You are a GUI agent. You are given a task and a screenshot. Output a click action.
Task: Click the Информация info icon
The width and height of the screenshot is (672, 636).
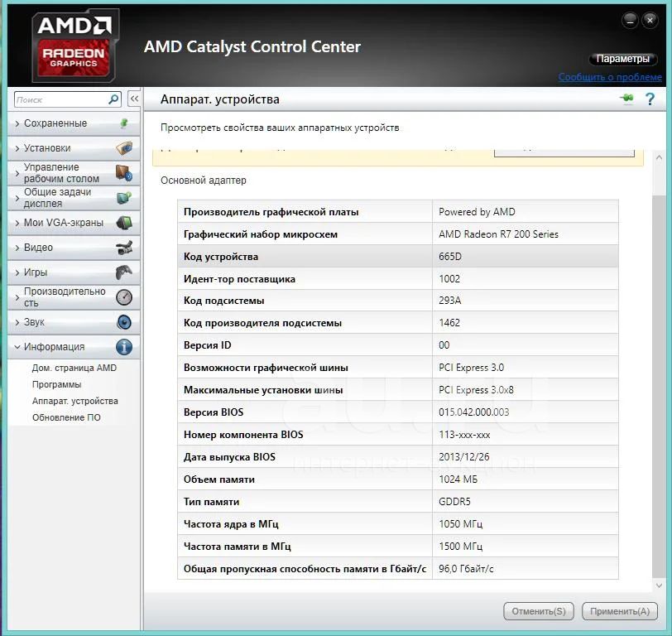tap(123, 347)
